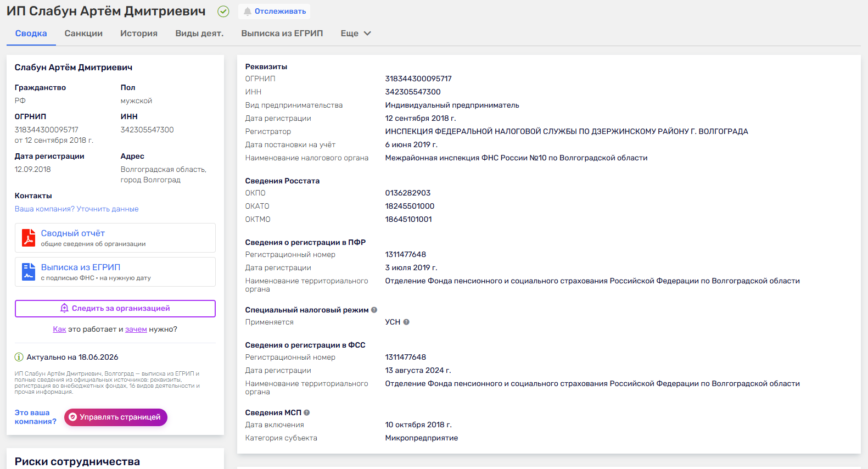Click the green verified checkmark icon
The width and height of the screenshot is (868, 469).
223,11
